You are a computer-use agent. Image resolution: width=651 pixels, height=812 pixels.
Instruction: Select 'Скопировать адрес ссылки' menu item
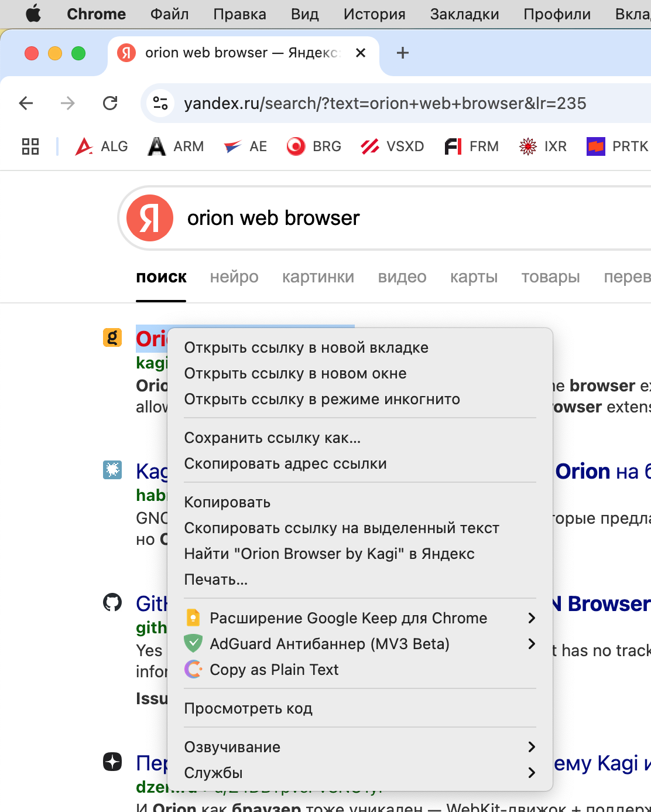click(285, 463)
